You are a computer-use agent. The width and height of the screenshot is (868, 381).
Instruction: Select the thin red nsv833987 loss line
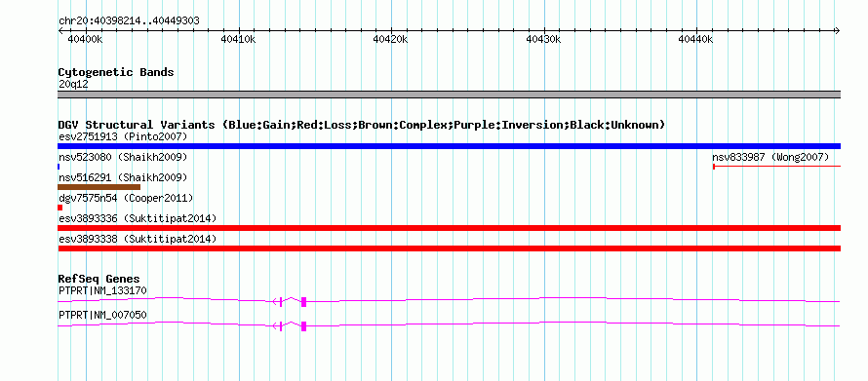776,166
